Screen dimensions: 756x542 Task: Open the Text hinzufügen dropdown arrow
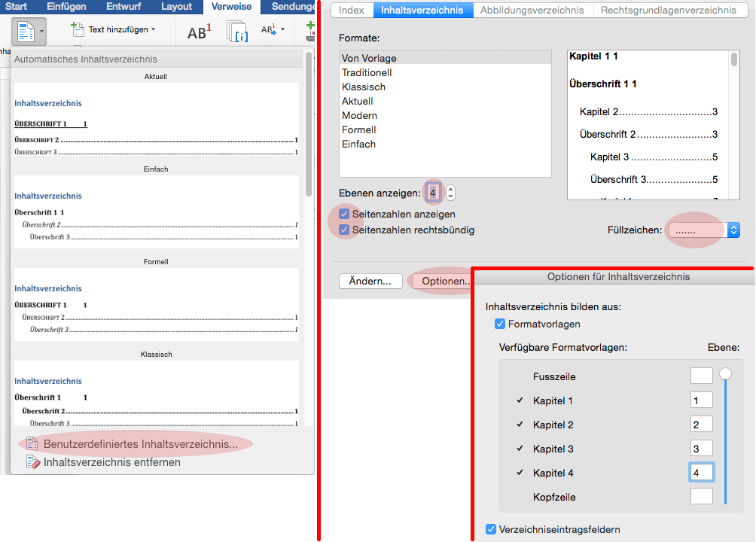pyautogui.click(x=154, y=30)
